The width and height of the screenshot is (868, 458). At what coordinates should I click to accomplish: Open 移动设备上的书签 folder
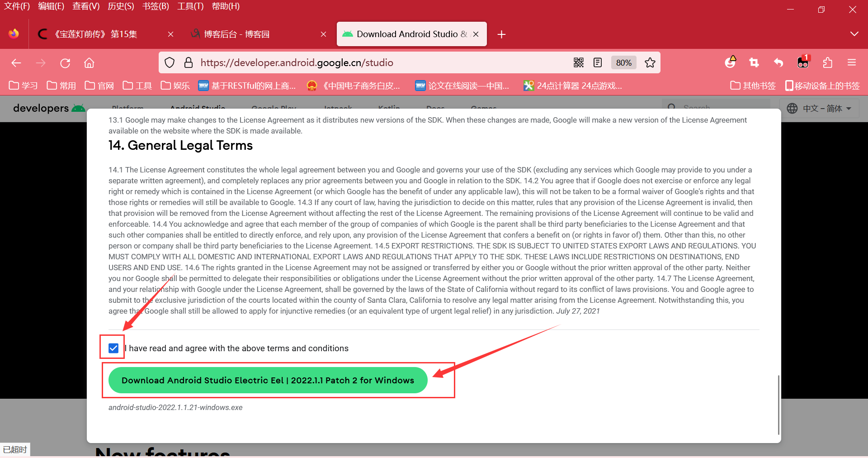click(x=822, y=86)
